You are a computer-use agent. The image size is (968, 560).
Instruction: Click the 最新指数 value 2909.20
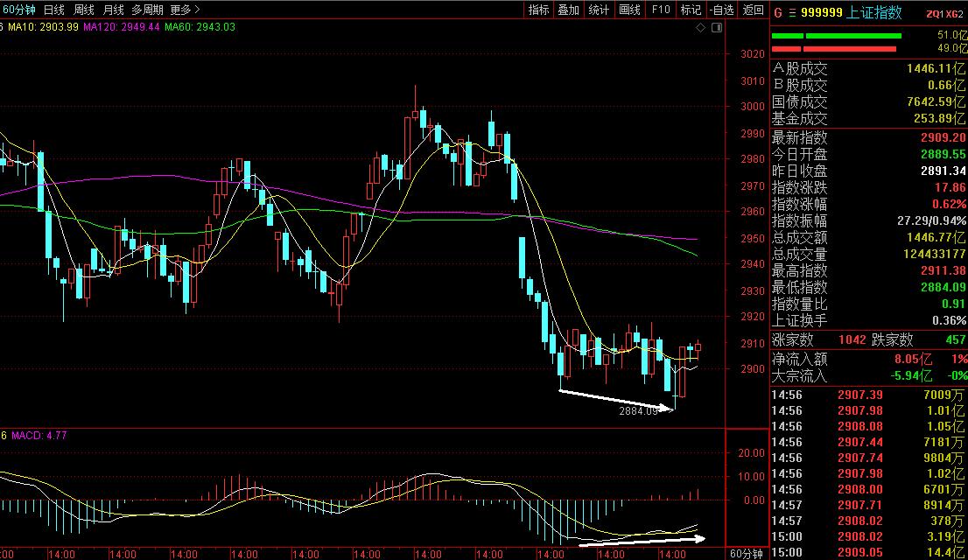(943, 137)
